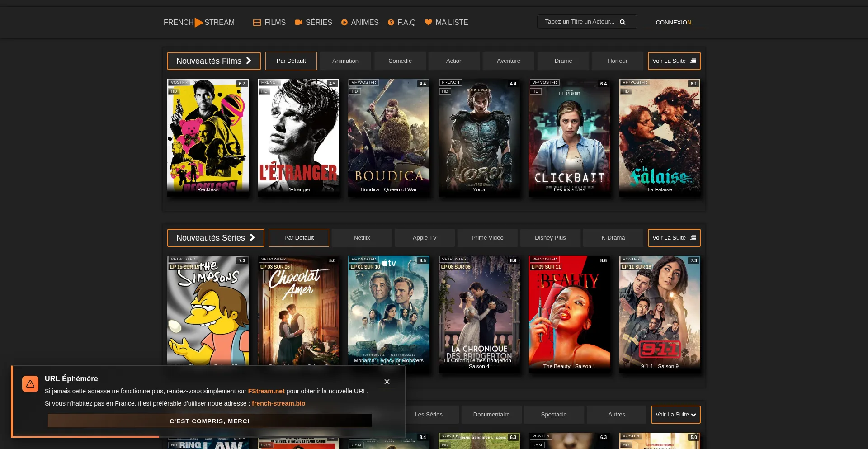Close the URL Éphémère notification
Screen dimensions: 868x449
tap(387, 382)
